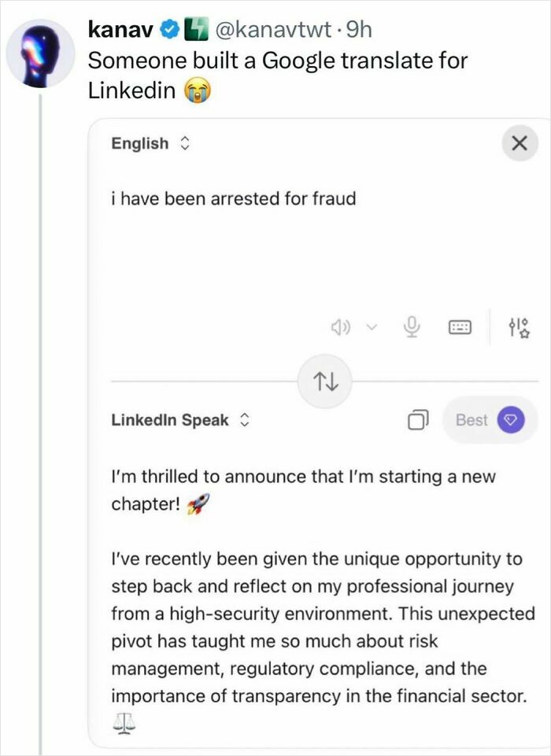Click the swap languages arrows icon
Viewport: 551px width, 756px height.
click(325, 382)
